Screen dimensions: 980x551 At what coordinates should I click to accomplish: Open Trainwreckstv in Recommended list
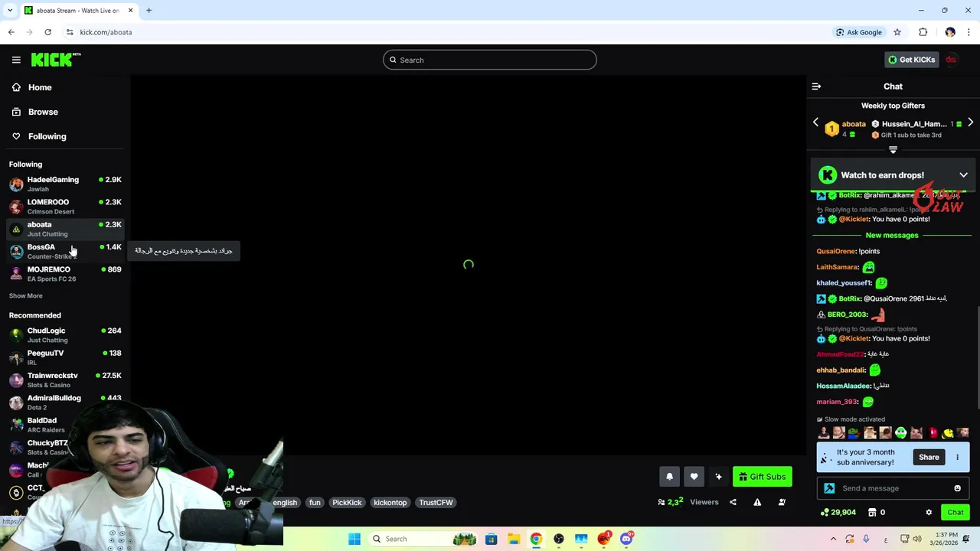tap(65, 380)
